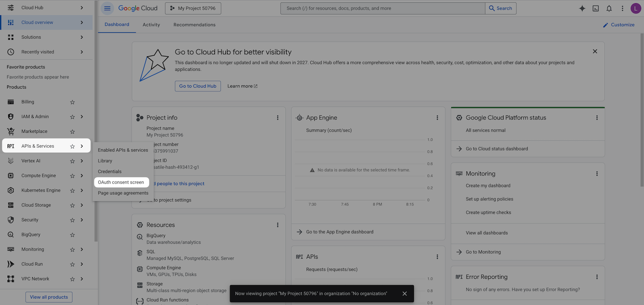Switch to the Recommendations tab
The width and height of the screenshot is (644, 305).
tap(194, 25)
